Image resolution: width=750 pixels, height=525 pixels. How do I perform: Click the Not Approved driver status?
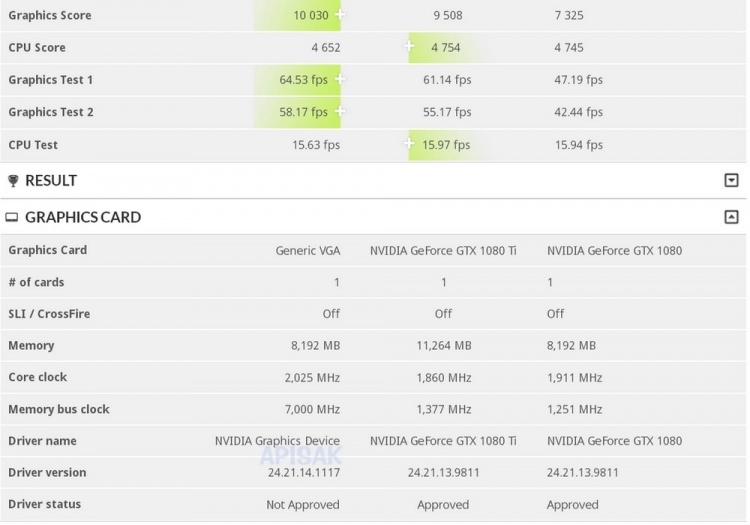click(302, 505)
